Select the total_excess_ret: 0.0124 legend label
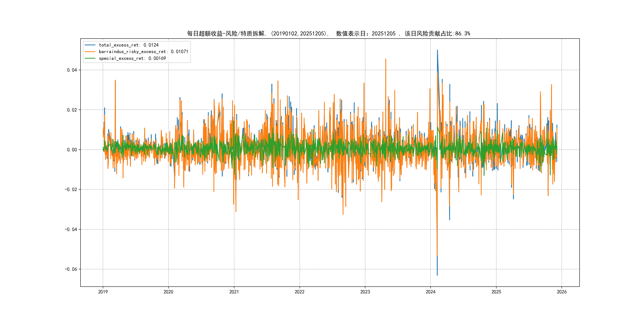The height and width of the screenshot is (322, 644). coord(128,45)
